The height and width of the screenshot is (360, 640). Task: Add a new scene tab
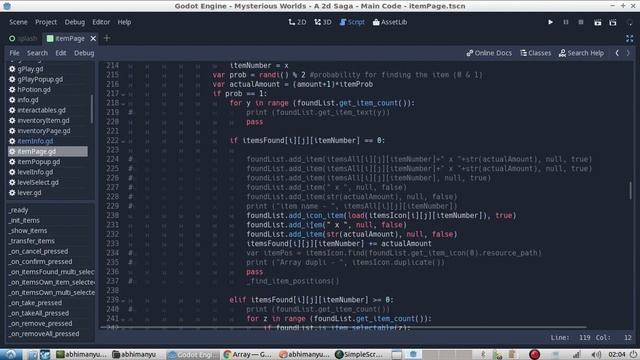click(107, 38)
